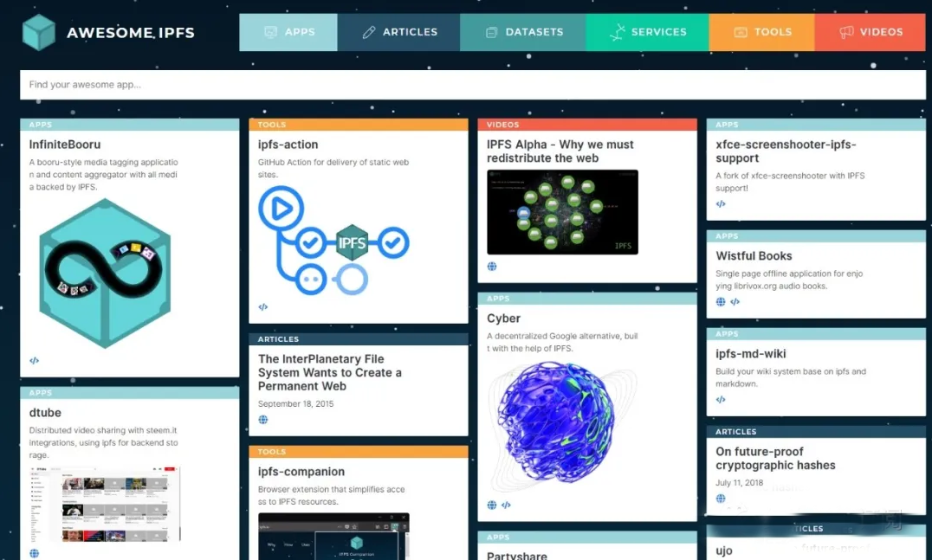Click 'GitHub Action for delivery' description text

333,168
